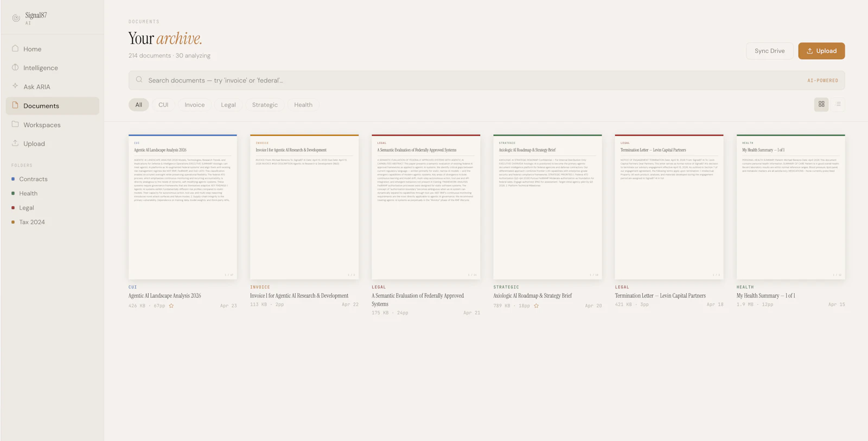Open Agentic AI Landscape Analysis thumbnail

click(x=183, y=207)
